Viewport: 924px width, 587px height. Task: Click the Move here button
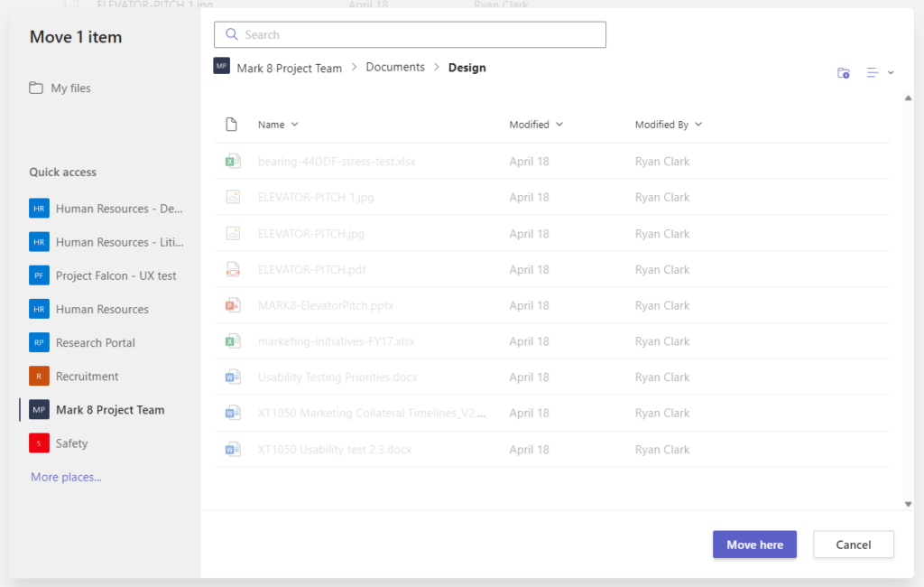pyautogui.click(x=754, y=545)
